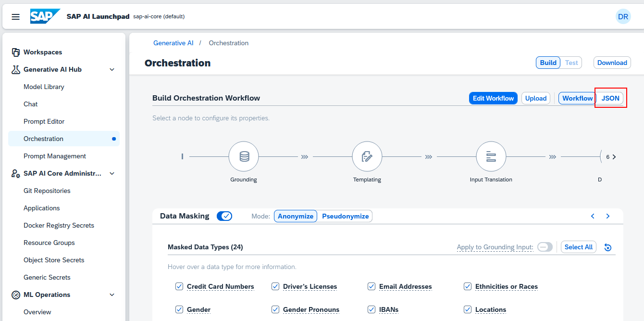Screen dimensions: 644x321
Task: Reset masked data types selection icon
Action: [608, 247]
